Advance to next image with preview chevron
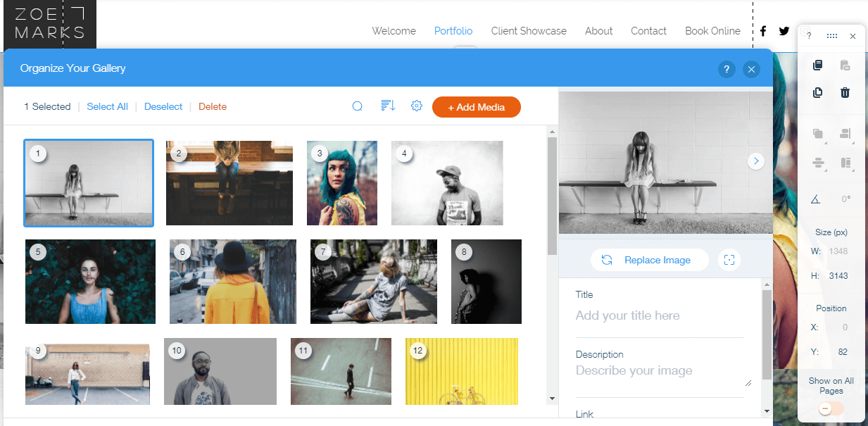 click(756, 161)
